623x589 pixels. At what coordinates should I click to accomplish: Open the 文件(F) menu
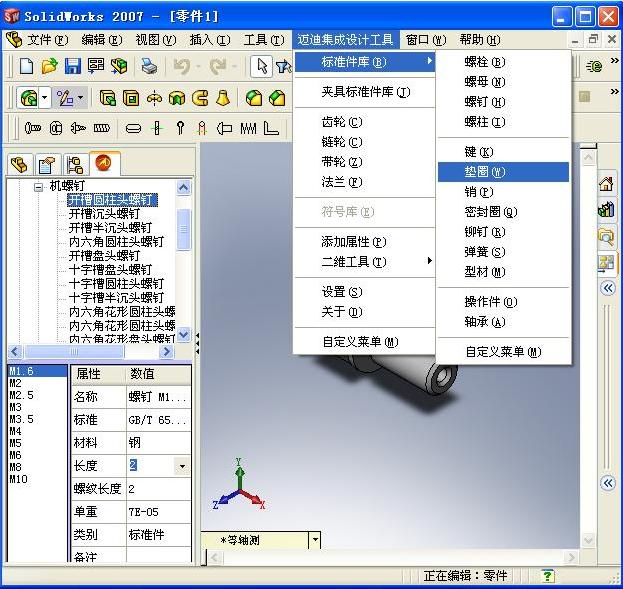pyautogui.click(x=48, y=40)
